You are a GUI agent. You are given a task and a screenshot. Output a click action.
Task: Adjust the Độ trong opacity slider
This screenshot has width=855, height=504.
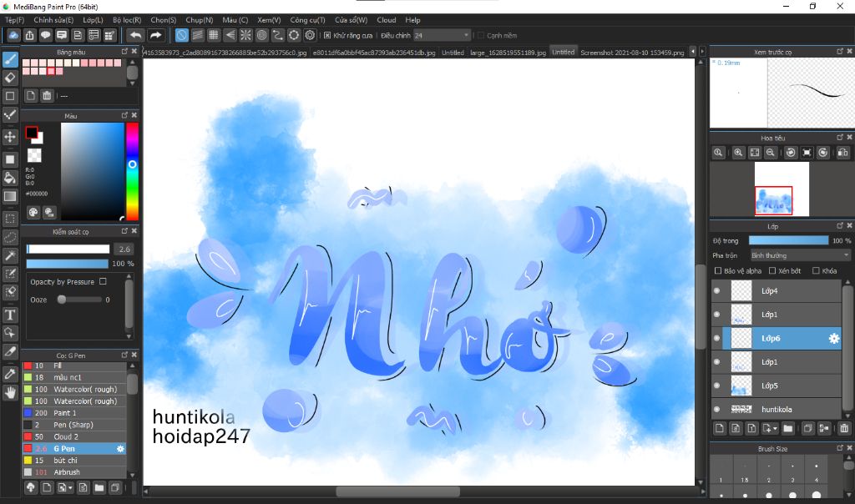[788, 240]
